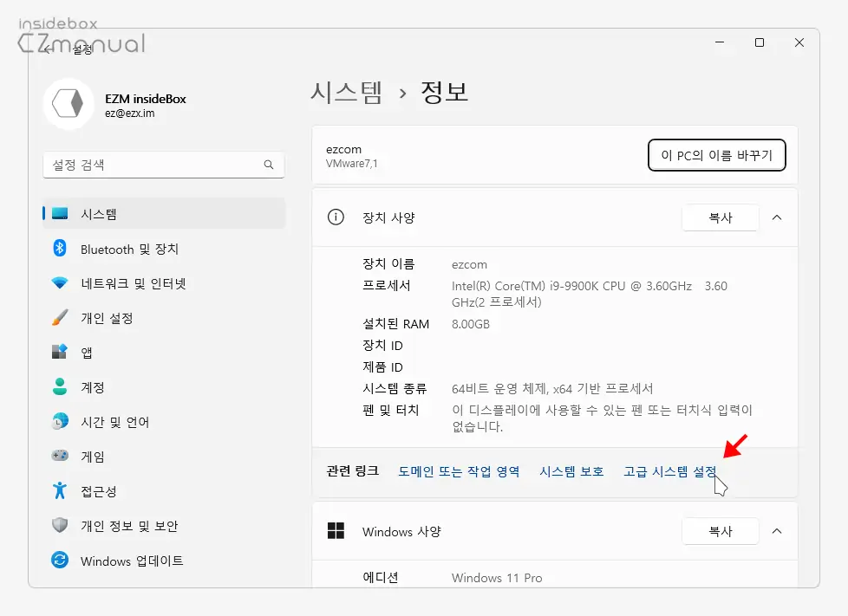Screen dimensions: 848x616
Task: Open 시스템 in the sidebar
Action: [x=164, y=213]
